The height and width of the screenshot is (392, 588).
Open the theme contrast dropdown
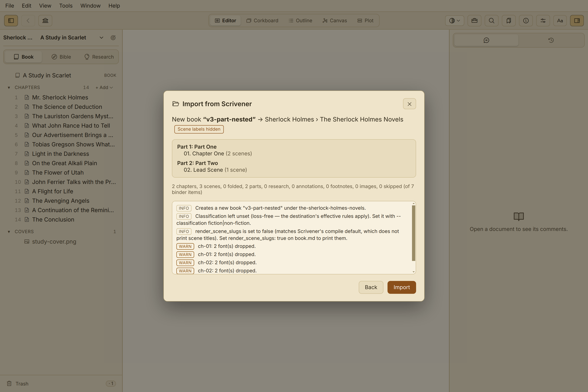(x=454, y=20)
